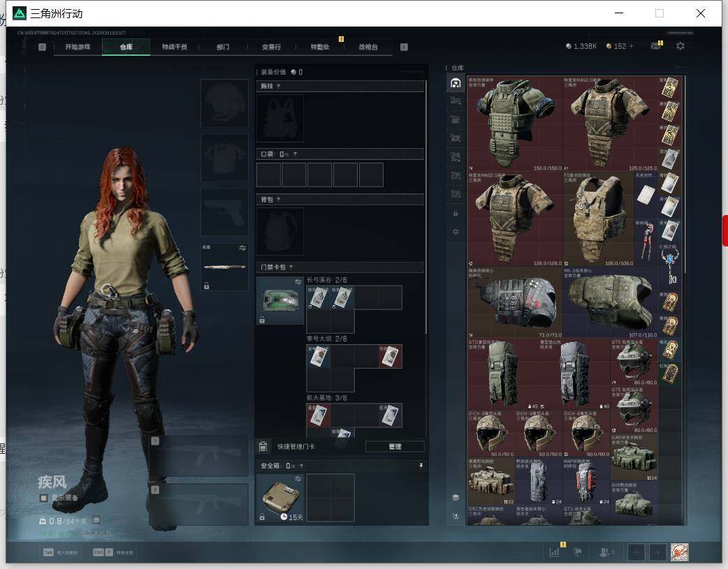Click the second plus team invite slot
This screenshot has width=728, height=569.
(657, 552)
